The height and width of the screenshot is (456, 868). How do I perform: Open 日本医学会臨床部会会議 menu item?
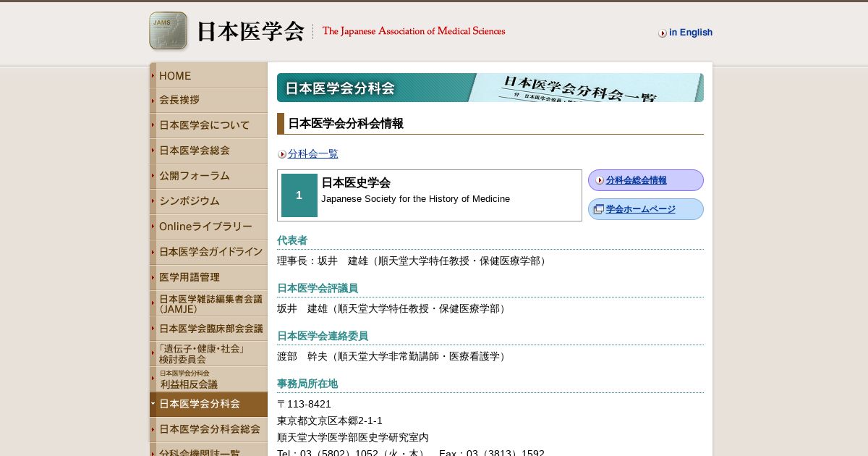tap(208, 329)
